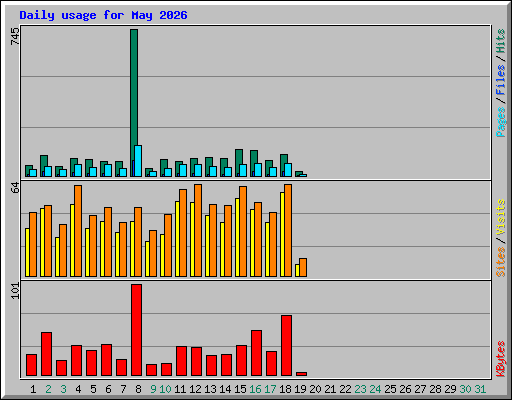Select day 13 on the date axis

(x=210, y=389)
